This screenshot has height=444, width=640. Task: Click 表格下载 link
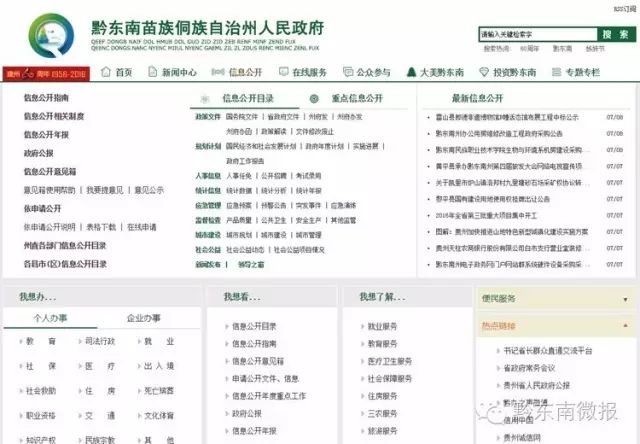[101, 227]
